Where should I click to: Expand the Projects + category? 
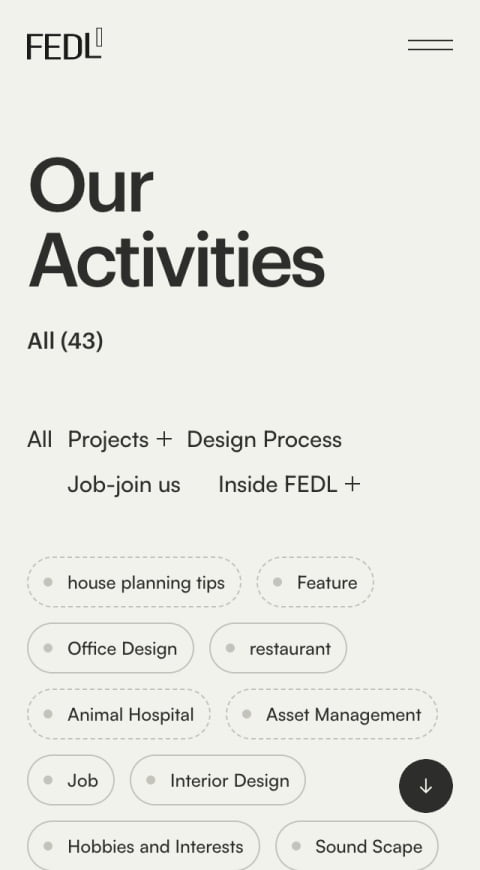coord(119,439)
